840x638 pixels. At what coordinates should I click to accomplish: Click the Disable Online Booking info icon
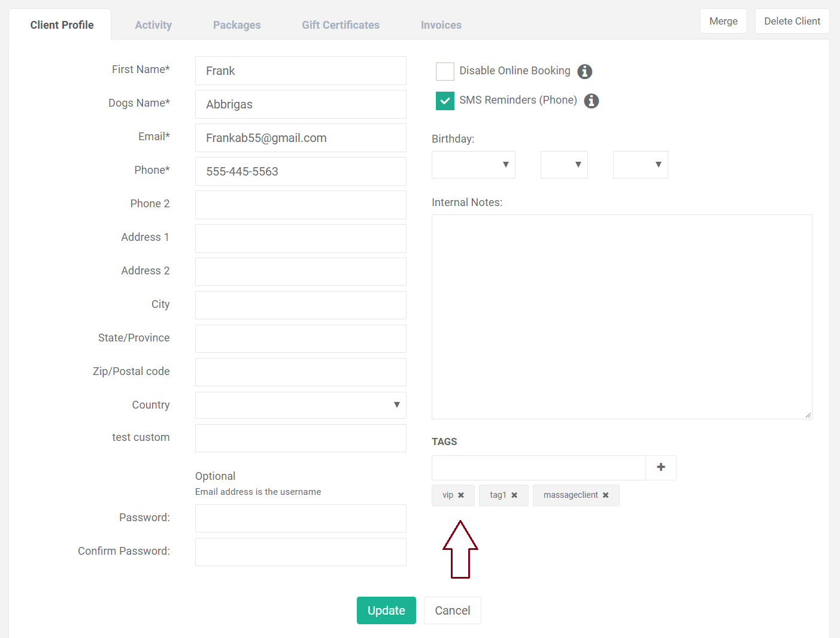(x=585, y=71)
